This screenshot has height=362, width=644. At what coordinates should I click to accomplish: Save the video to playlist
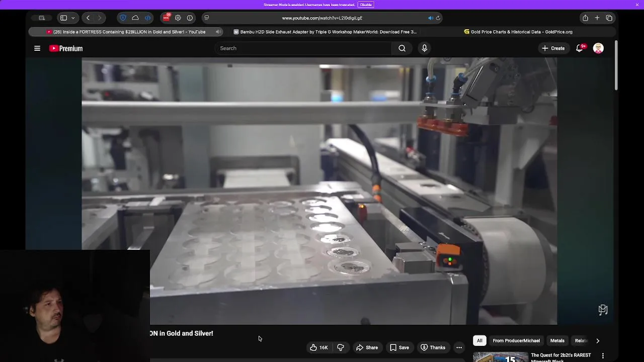pos(399,347)
